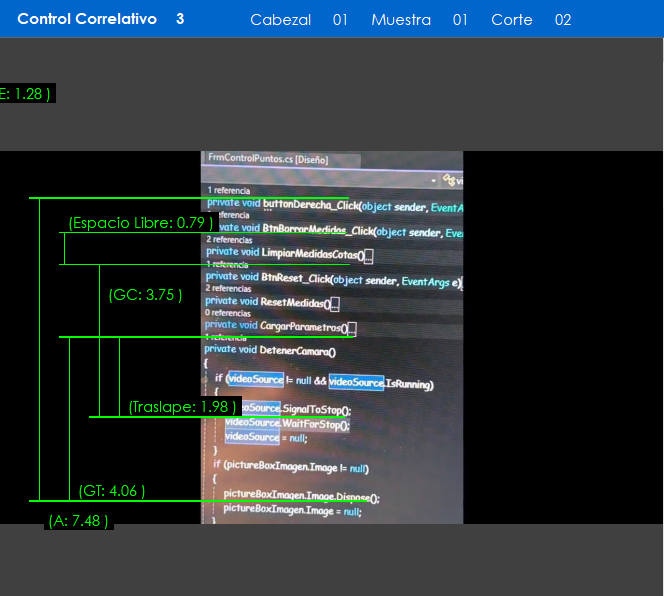The width and height of the screenshot is (664, 596).
Task: Select the 01 value beside Cabezal
Action: point(340,20)
